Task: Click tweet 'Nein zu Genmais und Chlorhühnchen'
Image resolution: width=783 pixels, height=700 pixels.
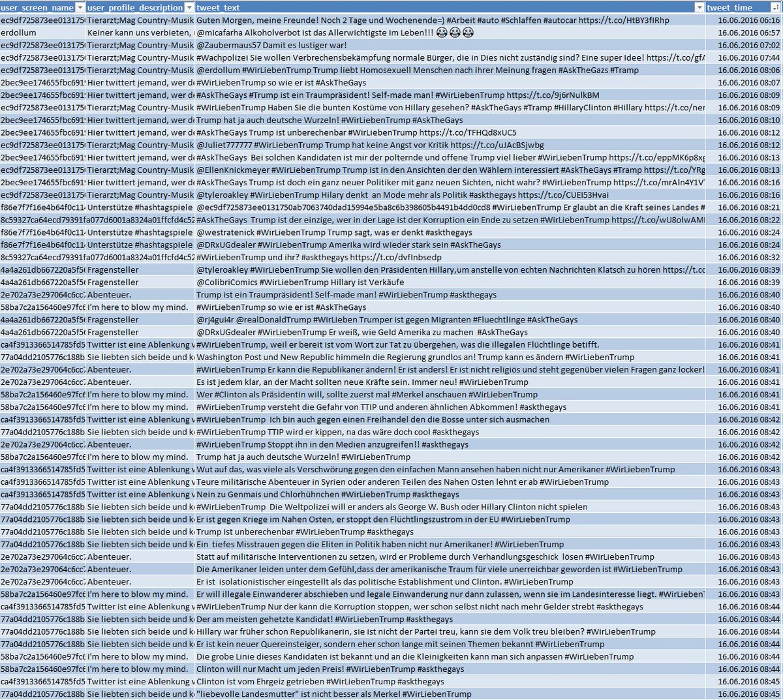Action: click(450, 494)
